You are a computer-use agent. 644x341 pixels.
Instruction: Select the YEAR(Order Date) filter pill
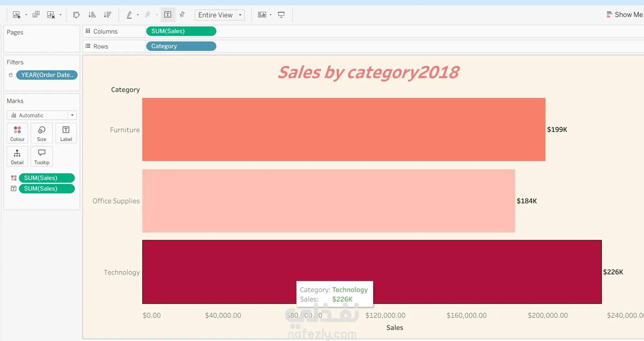(x=47, y=75)
